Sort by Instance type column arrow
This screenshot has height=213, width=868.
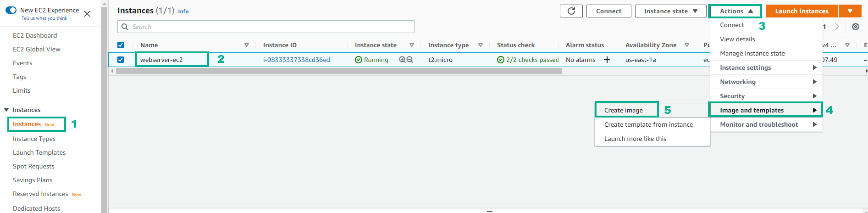tap(481, 45)
